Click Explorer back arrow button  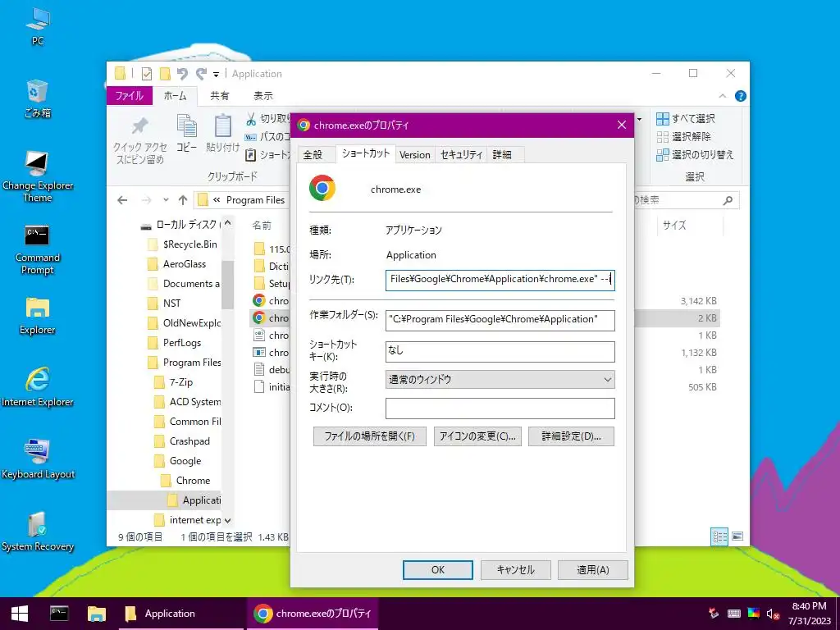[123, 200]
